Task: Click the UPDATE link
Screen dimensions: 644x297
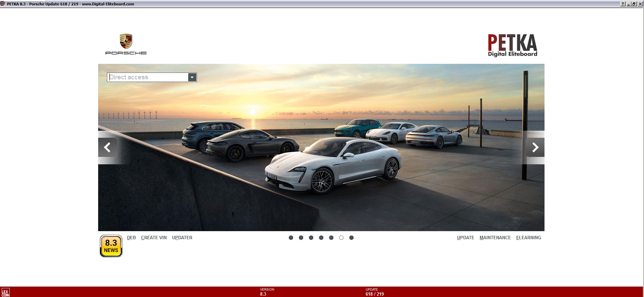Action: tap(466, 238)
